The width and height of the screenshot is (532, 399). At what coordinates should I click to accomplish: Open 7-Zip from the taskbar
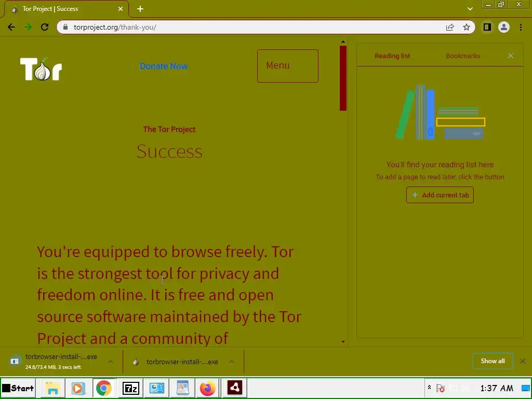(x=130, y=388)
